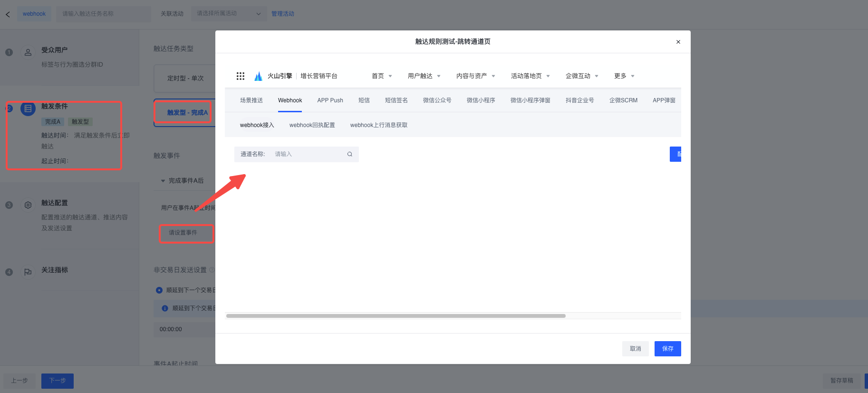Click the 完成A tag in trigger step
Image resolution: width=868 pixels, height=393 pixels.
coord(53,122)
